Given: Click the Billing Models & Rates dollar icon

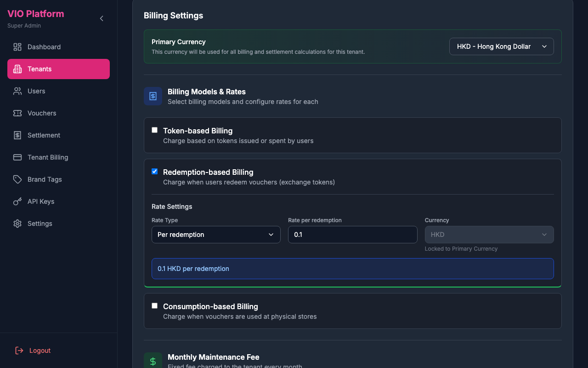Looking at the screenshot, I should (x=153, y=96).
